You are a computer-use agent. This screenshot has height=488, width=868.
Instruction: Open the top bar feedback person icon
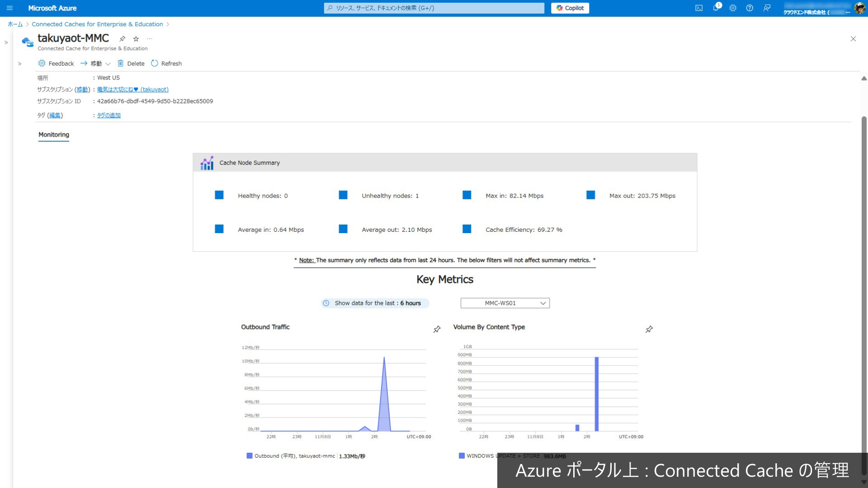(767, 8)
